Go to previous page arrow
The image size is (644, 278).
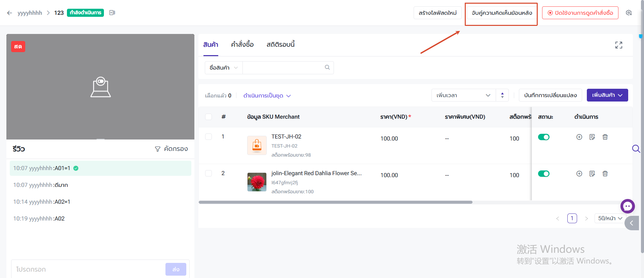[558, 219]
